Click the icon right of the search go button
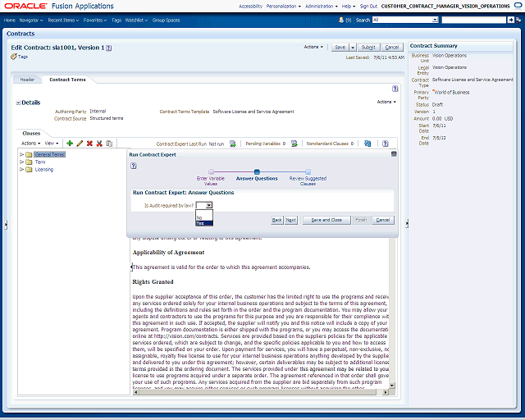The width and height of the screenshot is (525, 420). tap(518, 20)
